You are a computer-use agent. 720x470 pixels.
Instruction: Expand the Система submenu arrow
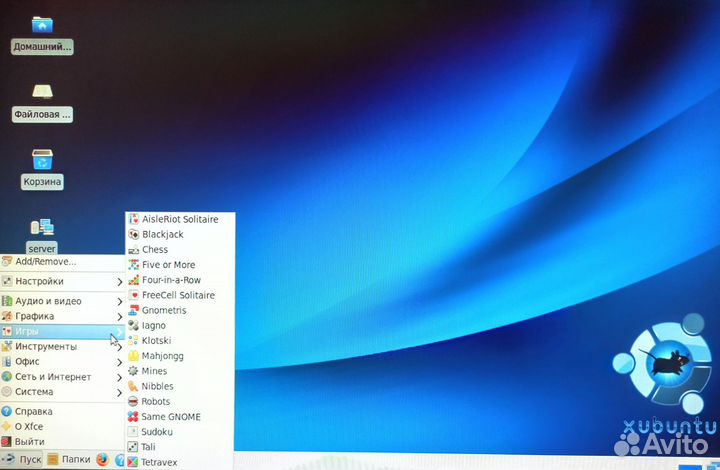click(119, 392)
